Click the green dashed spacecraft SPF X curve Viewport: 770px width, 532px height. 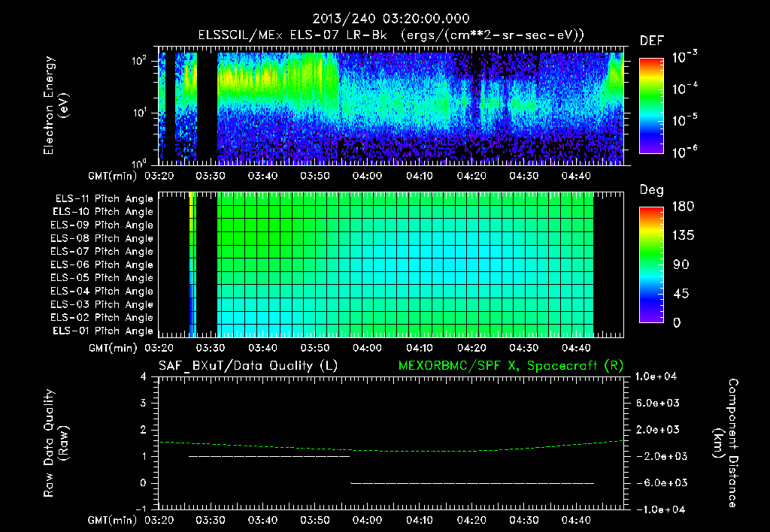(391, 448)
